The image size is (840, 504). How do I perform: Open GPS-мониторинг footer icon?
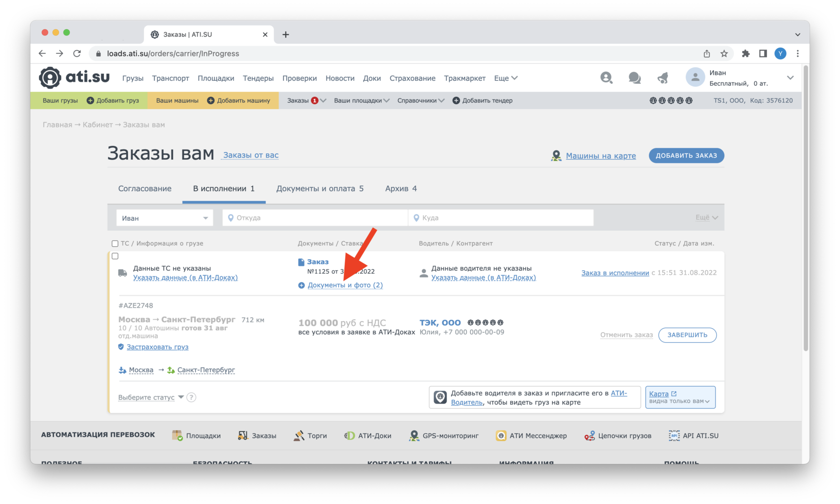coord(414,436)
